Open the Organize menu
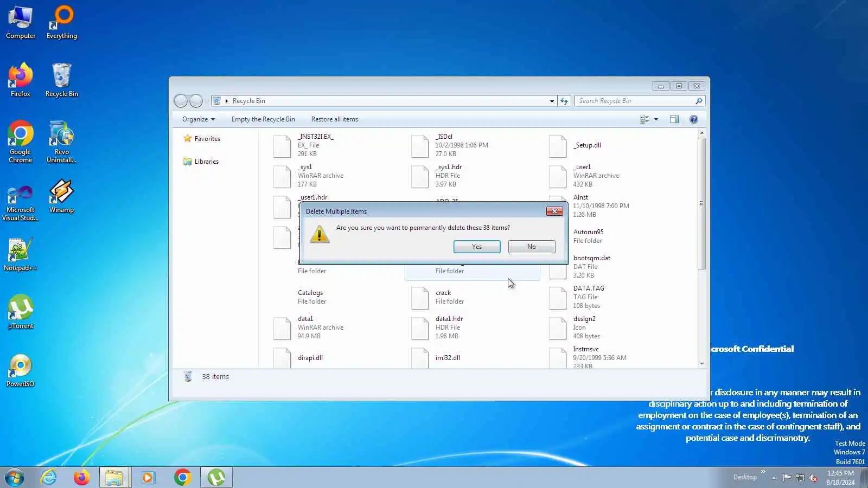This screenshot has height=488, width=868. pyautogui.click(x=199, y=119)
